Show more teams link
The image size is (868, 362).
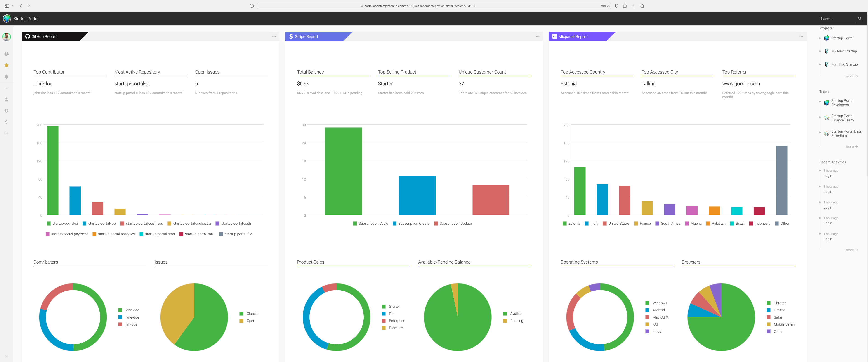[851, 147]
